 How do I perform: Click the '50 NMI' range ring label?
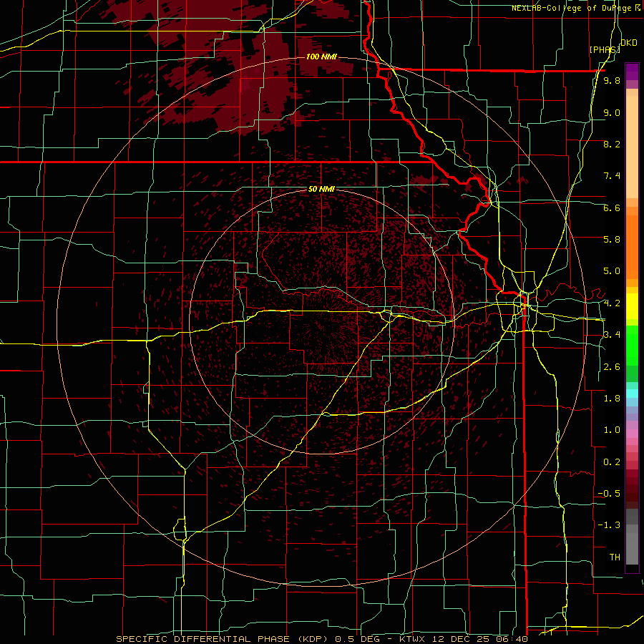[x=321, y=190]
